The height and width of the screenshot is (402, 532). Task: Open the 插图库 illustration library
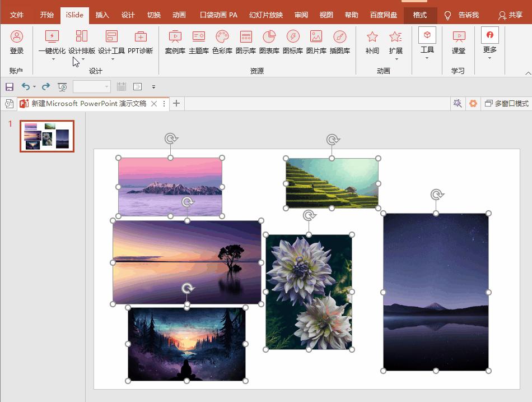coord(340,43)
